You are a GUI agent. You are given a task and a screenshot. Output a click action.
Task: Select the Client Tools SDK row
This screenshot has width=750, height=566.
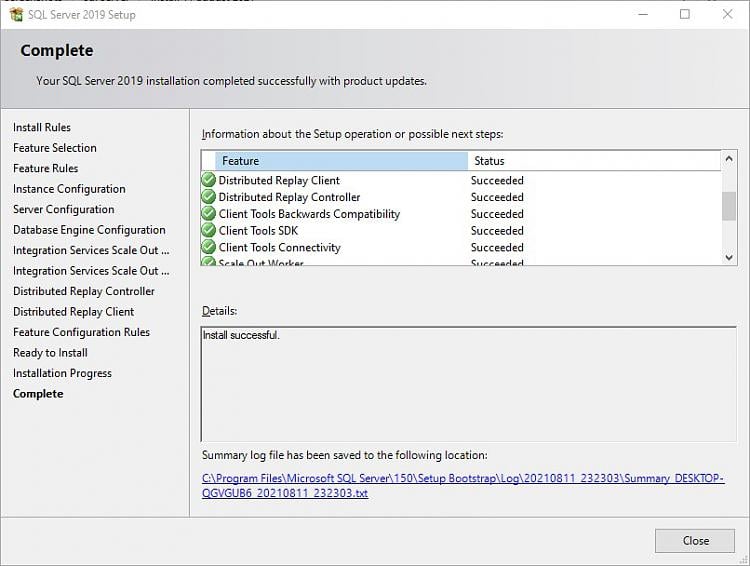point(461,231)
